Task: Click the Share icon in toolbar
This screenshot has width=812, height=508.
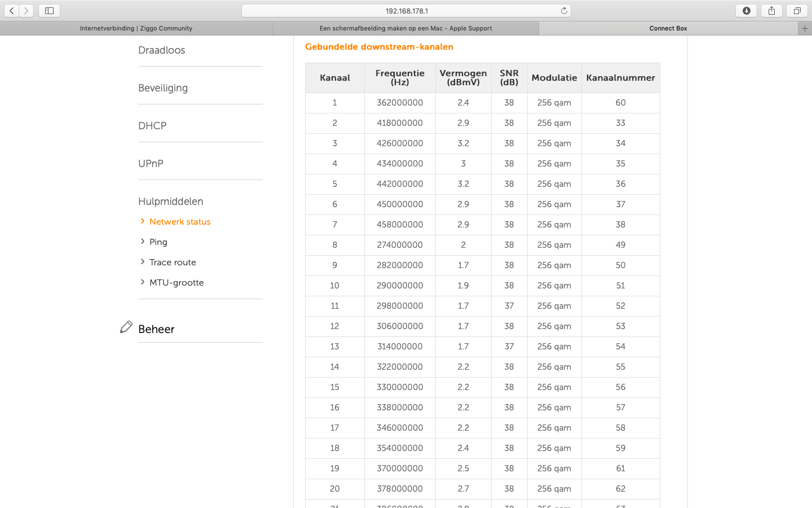Action: coord(771,11)
